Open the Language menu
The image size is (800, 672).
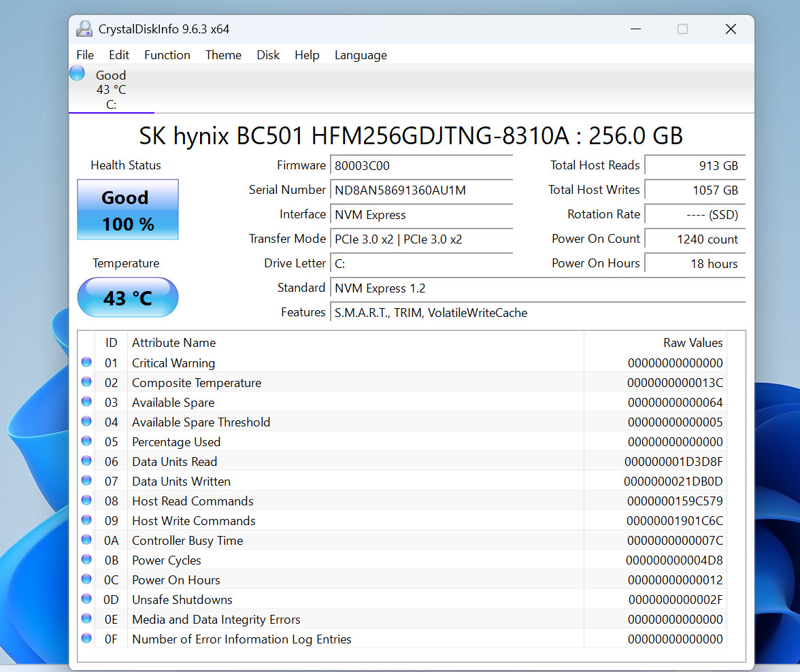(x=361, y=55)
